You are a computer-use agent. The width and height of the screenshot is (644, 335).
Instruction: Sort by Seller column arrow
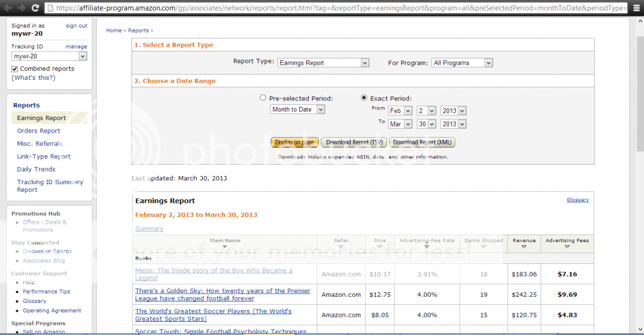[x=341, y=247]
